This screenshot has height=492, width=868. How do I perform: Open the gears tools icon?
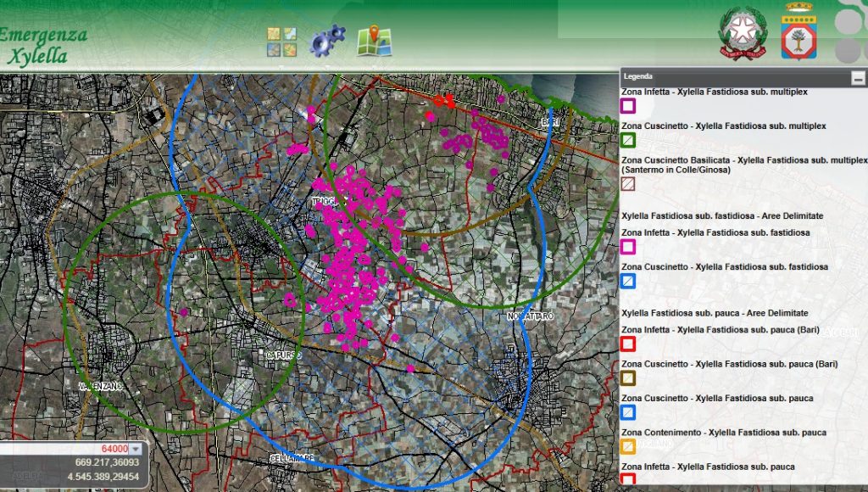[327, 41]
